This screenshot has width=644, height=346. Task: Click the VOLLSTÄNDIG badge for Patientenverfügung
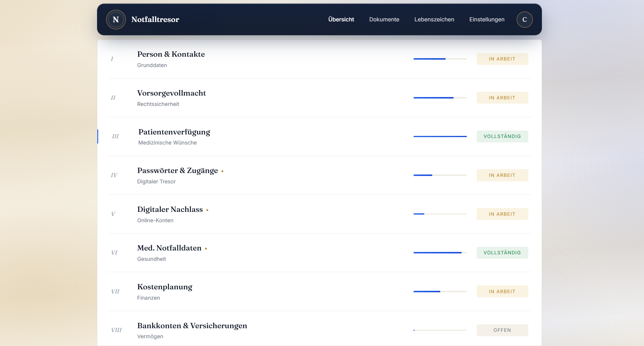(x=502, y=137)
